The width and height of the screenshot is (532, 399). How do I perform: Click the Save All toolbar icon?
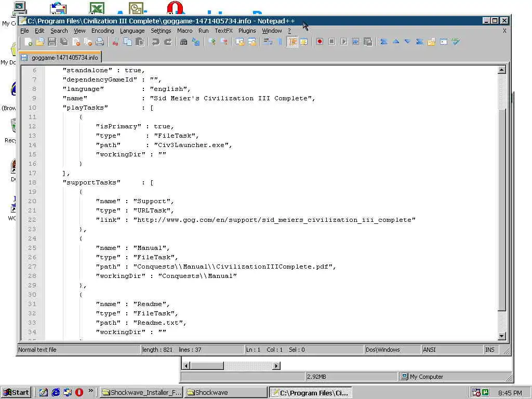pos(64,42)
